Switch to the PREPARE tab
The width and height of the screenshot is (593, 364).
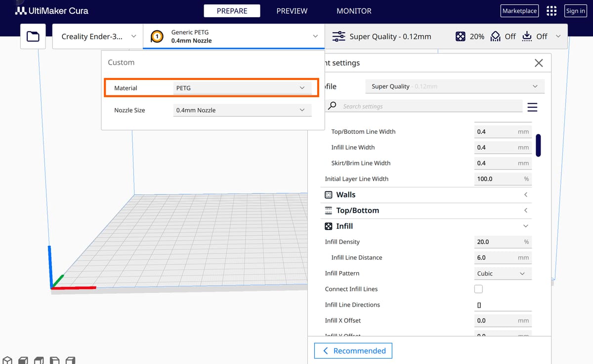232,11
